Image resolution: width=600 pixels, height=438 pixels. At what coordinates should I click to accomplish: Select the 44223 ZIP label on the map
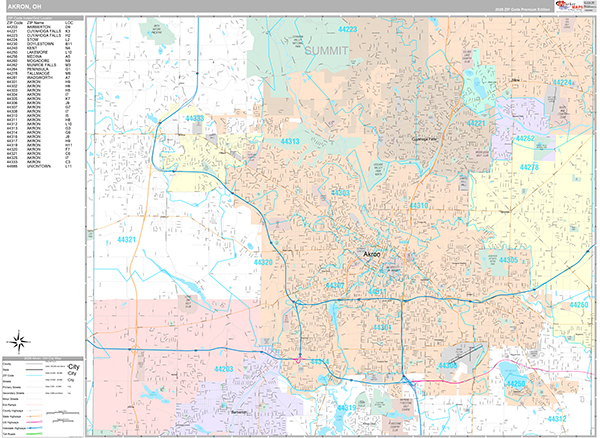point(347,29)
